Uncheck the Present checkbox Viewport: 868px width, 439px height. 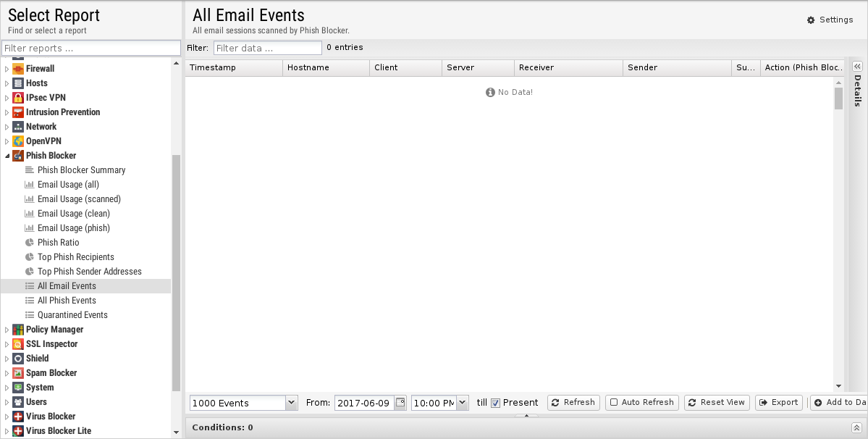(495, 403)
